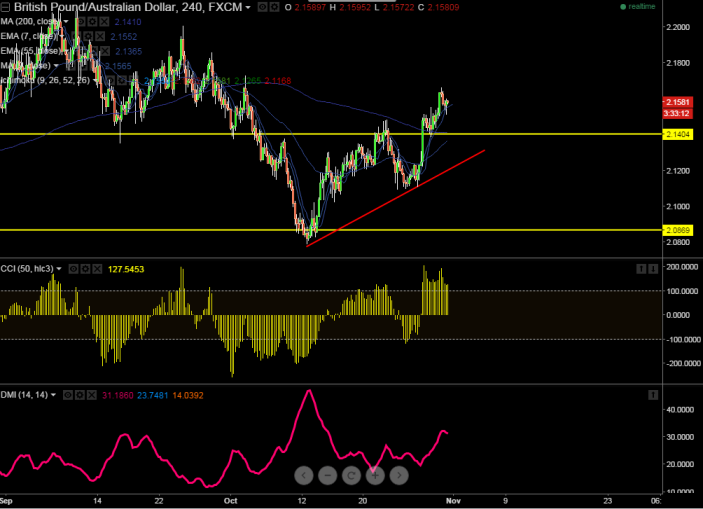This screenshot has width=703, height=509.
Task: Click the close price value 2.15809
Action: (443, 8)
